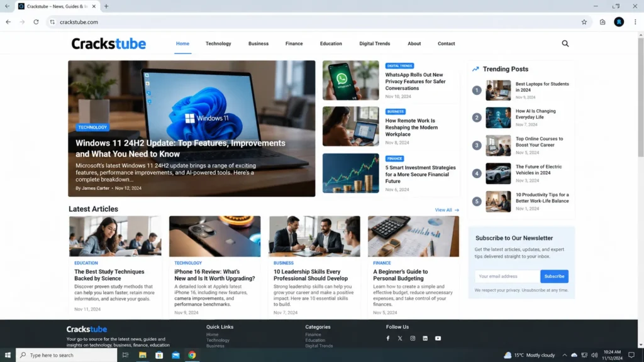Open 5 Smart Investment Strategies article

[420, 174]
